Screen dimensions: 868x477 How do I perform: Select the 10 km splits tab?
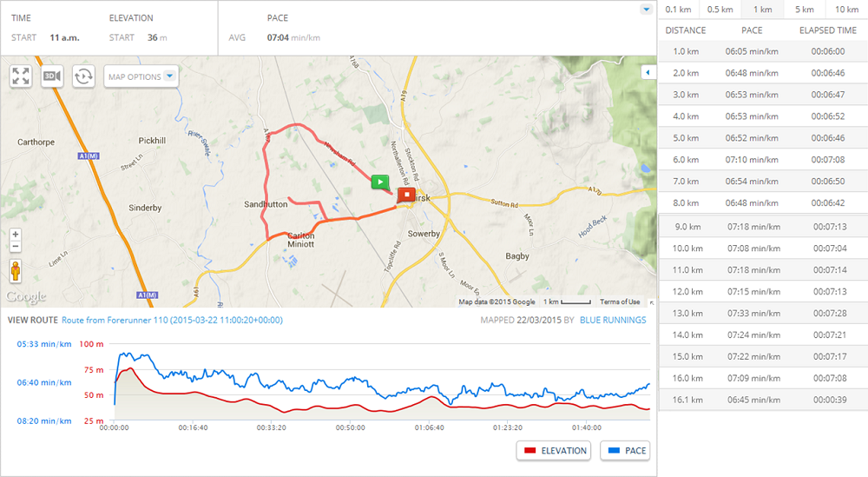point(846,10)
